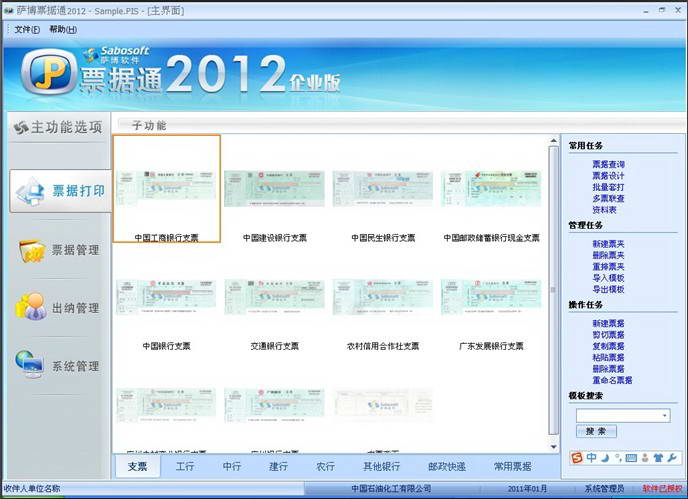
Task: Click 中国石油化工有限公司 in status bar
Action: [x=391, y=488]
